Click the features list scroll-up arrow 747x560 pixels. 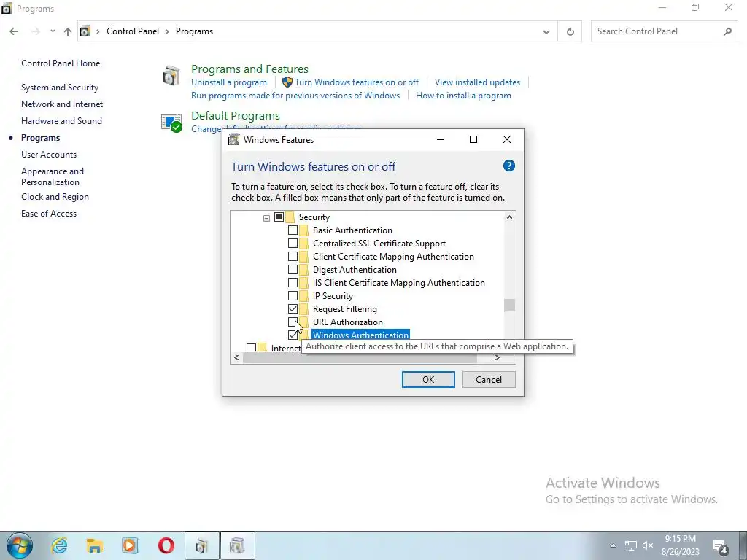[509, 217]
